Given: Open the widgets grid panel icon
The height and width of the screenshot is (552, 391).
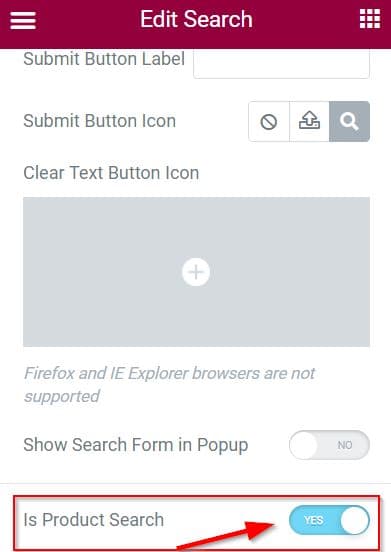Looking at the screenshot, I should [370, 19].
